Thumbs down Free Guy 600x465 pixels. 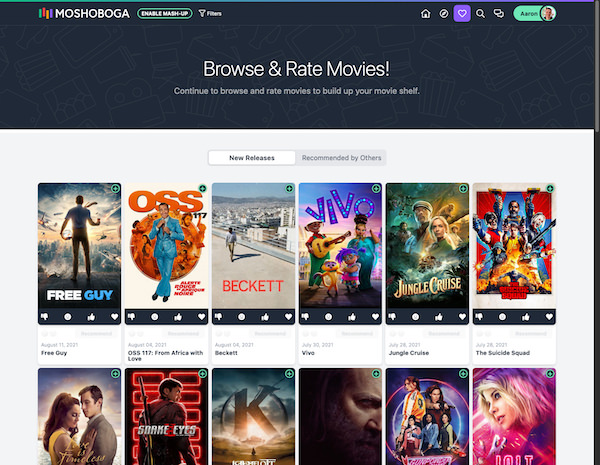point(45,317)
